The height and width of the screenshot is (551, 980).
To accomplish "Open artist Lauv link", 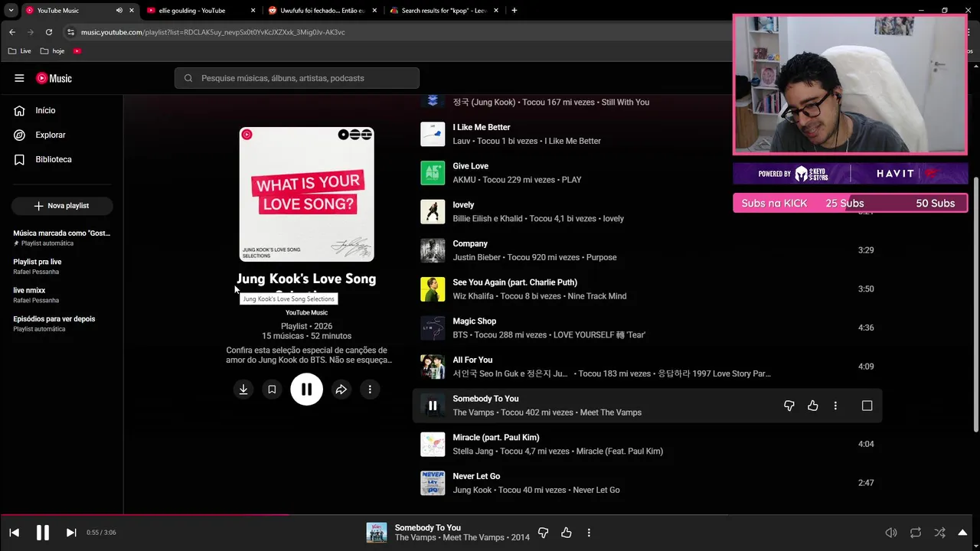I will (461, 141).
